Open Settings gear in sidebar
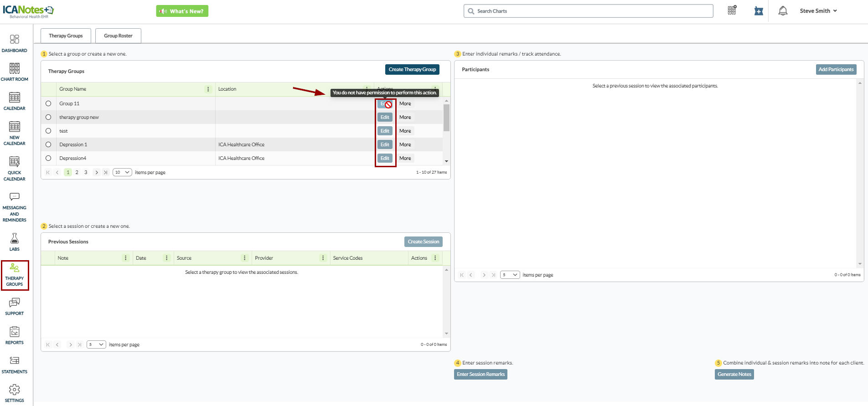The height and width of the screenshot is (406, 868). coord(15,393)
